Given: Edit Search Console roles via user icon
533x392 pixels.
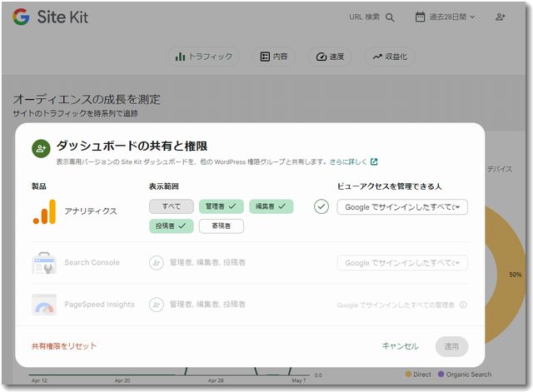Looking at the screenshot, I should (157, 262).
